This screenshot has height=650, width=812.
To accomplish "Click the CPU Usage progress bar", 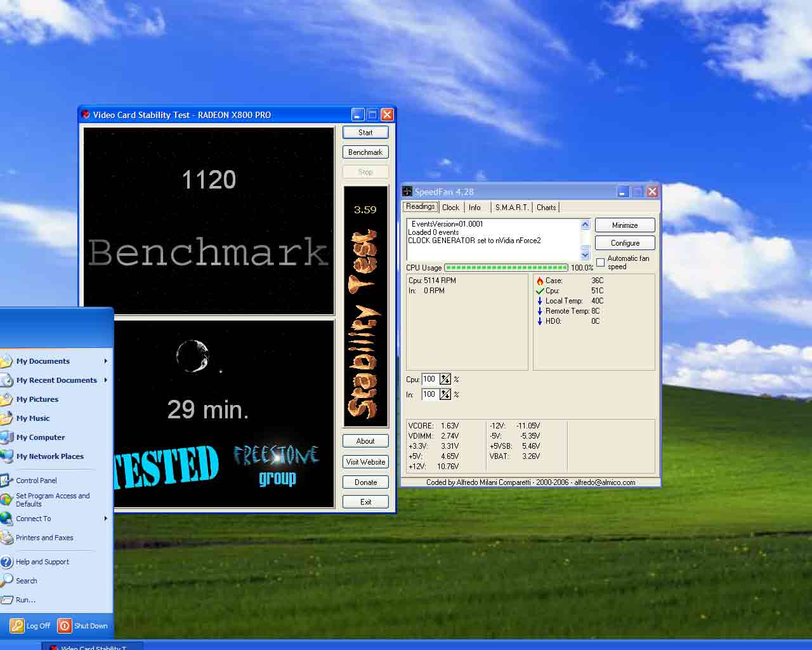I will coord(506,268).
